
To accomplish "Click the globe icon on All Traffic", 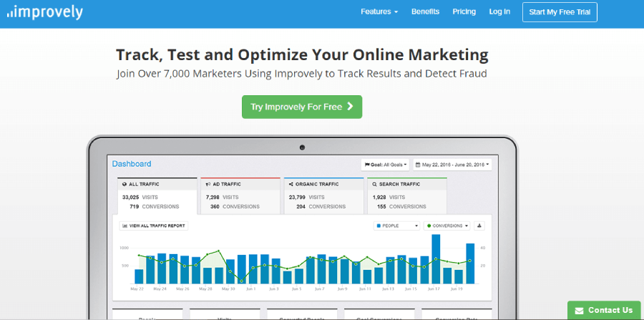I will (x=125, y=185).
